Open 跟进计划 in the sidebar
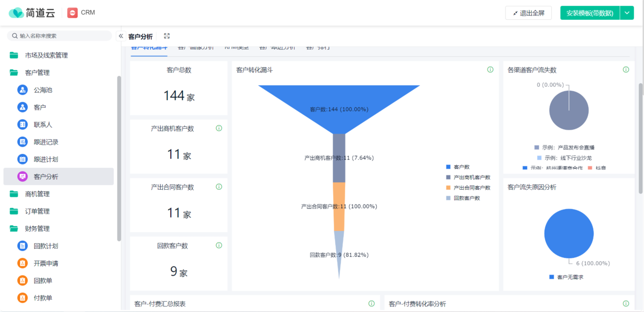Screen dimensions: 644x312 [x=58, y=159]
